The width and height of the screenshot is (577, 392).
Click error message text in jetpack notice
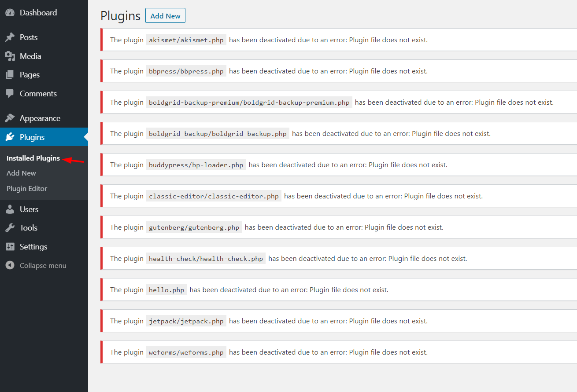tap(328, 321)
